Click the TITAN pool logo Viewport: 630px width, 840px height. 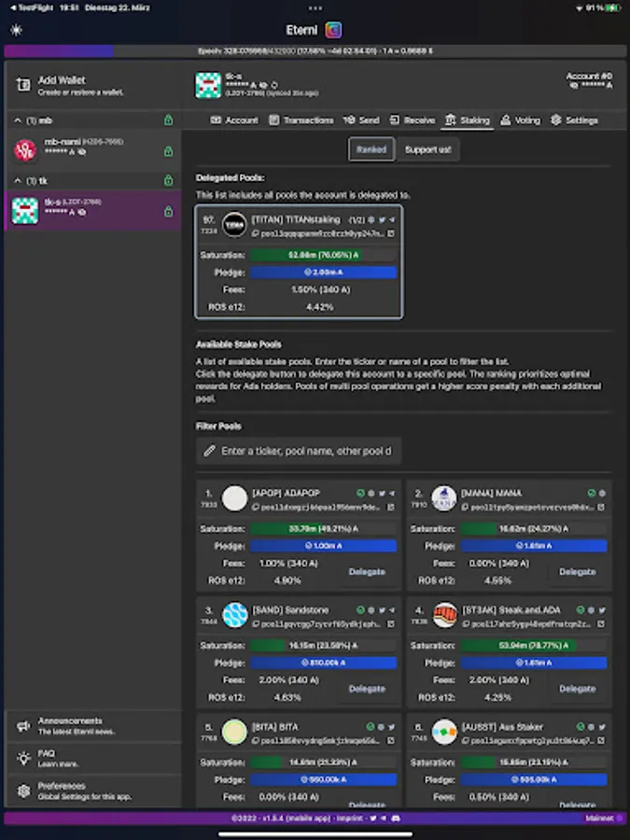[x=234, y=226]
